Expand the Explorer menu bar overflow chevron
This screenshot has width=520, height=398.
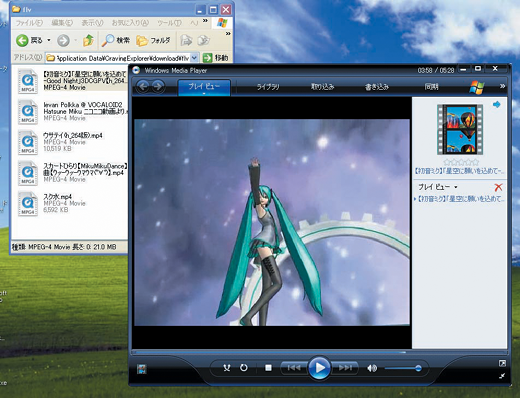pos(205,21)
